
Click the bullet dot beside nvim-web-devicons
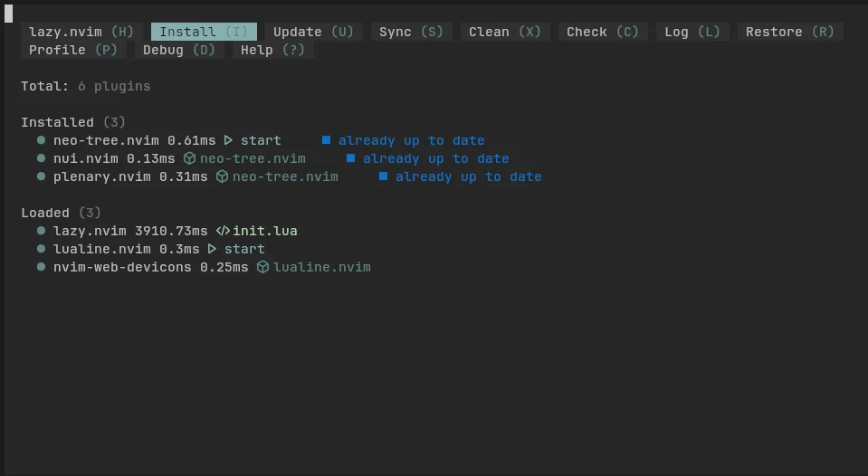click(x=41, y=267)
